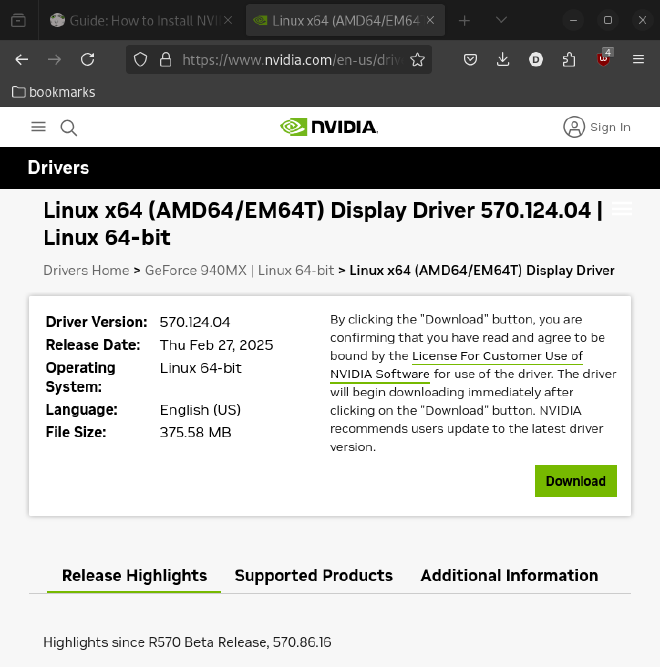The image size is (660, 667).
Task: Open NVIDIA site search
Action: pos(68,128)
